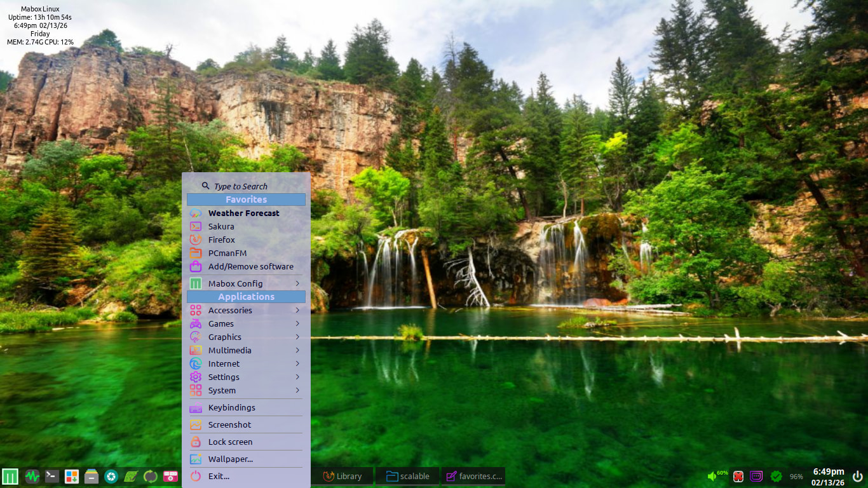Image resolution: width=868 pixels, height=488 pixels.
Task: Click the green volume speaker tray icon
Action: (713, 476)
